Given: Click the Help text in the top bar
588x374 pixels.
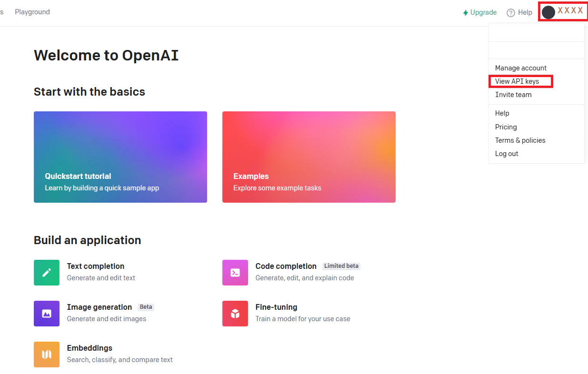Looking at the screenshot, I should coord(525,12).
